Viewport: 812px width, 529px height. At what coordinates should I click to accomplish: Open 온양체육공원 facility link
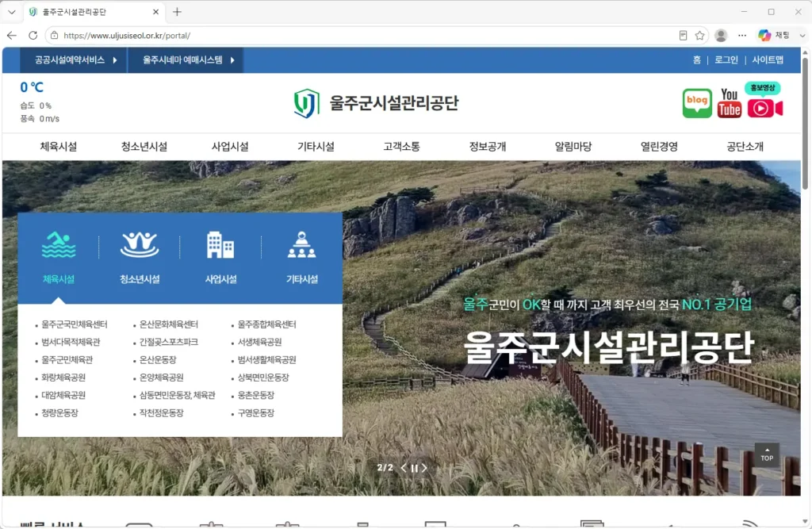point(161,378)
